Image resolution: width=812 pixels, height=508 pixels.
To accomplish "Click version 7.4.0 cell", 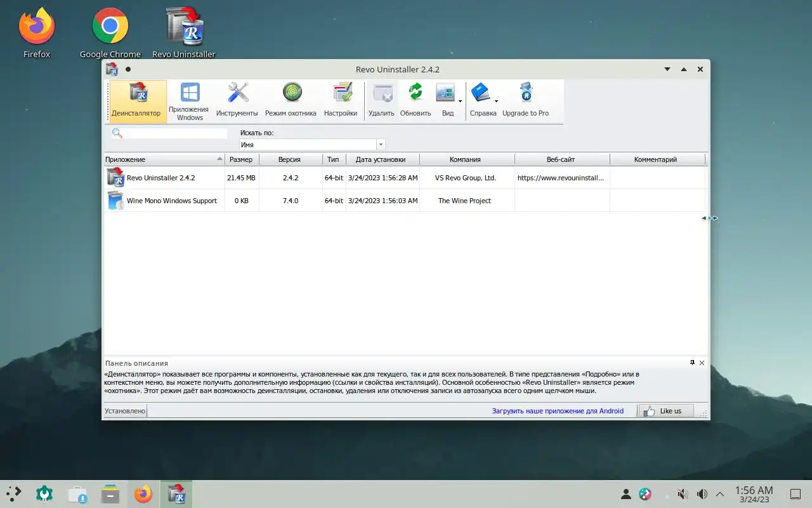I will (291, 201).
